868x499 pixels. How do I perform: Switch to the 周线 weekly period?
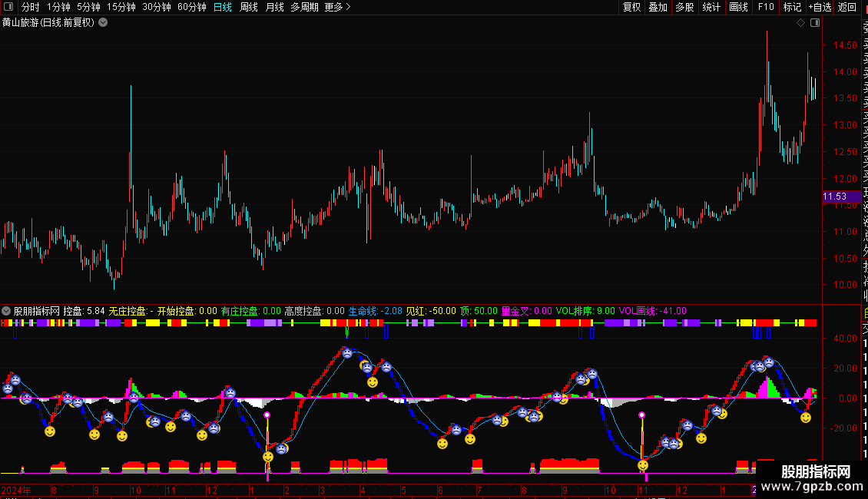tap(249, 7)
